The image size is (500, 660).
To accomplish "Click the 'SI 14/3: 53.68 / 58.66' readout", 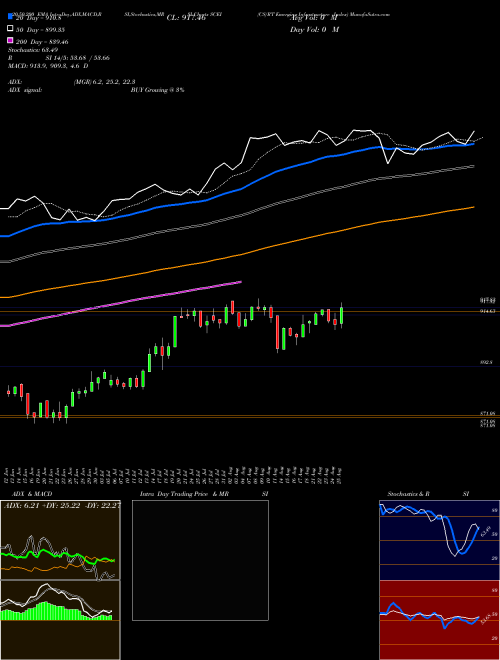I will pos(78,58).
